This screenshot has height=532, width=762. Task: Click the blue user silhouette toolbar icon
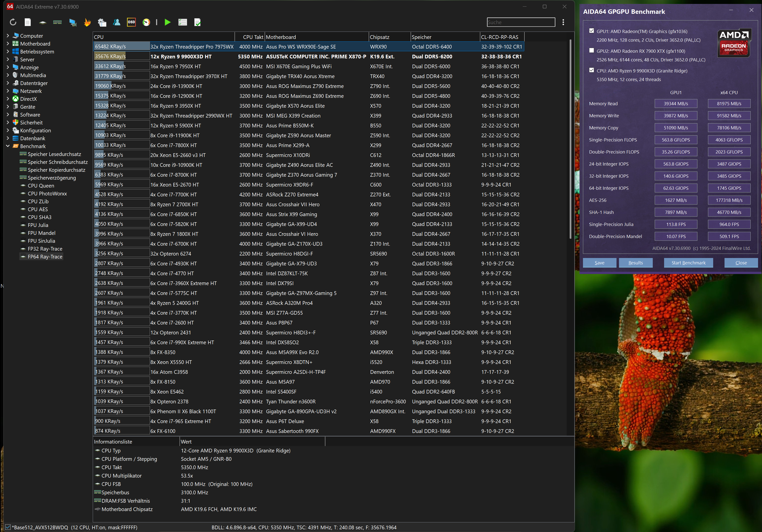tap(116, 22)
